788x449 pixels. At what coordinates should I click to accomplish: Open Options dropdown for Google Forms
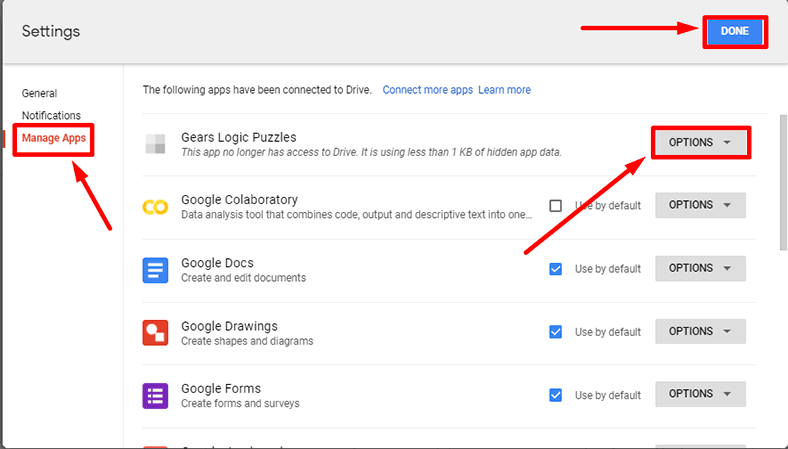(x=701, y=394)
